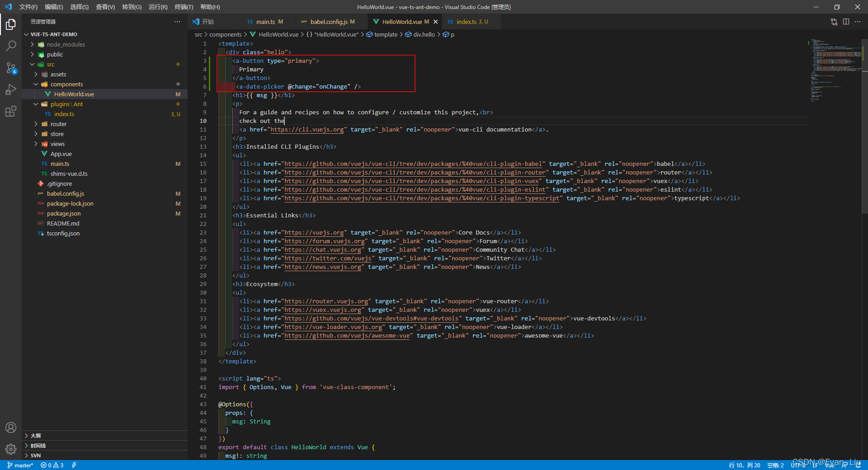Expand the SVN section
This screenshot has height=470, width=868.
104,456
